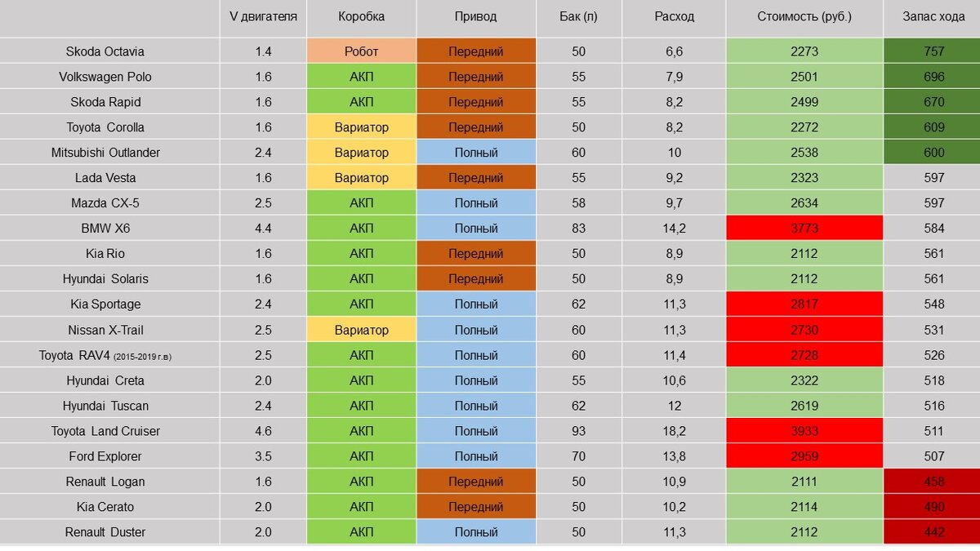Click the 18,2 consumption cell
Screen dimensions: 980x551
(674, 431)
